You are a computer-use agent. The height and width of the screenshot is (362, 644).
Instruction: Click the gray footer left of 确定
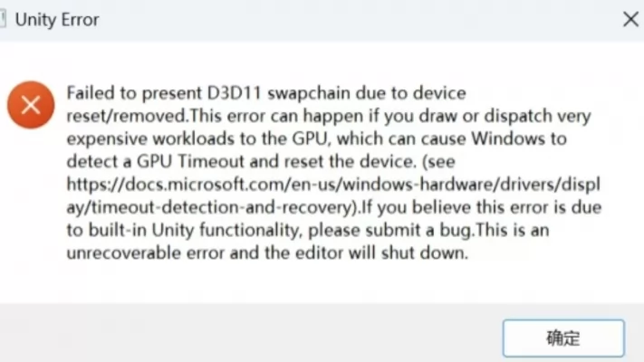coord(251,333)
